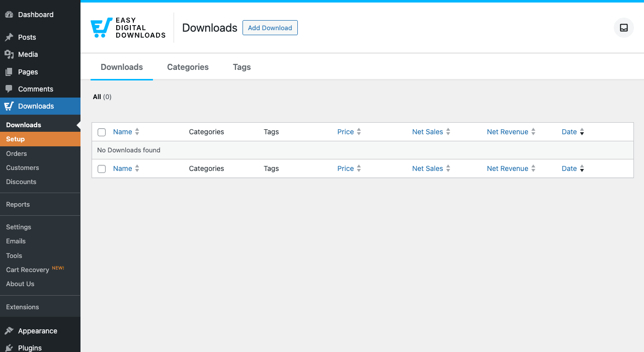The height and width of the screenshot is (352, 644).
Task: Open Customers in the sidebar submenu
Action: (x=40, y=167)
